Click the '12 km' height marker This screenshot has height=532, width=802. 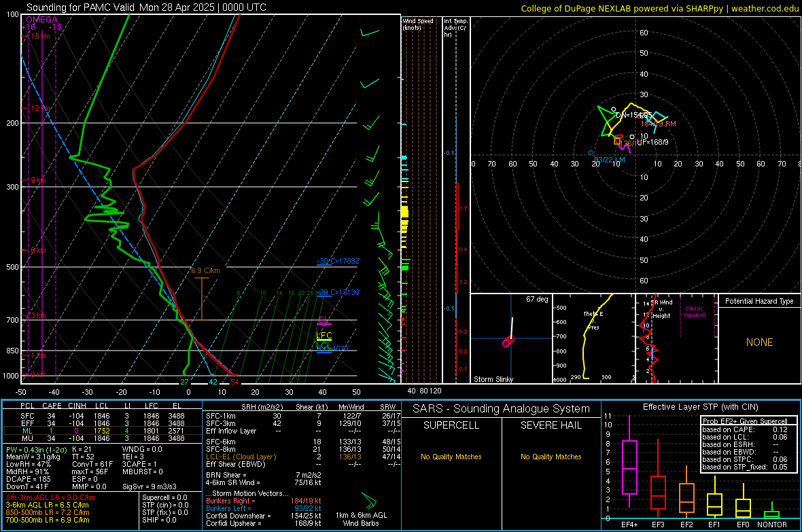pos(40,109)
